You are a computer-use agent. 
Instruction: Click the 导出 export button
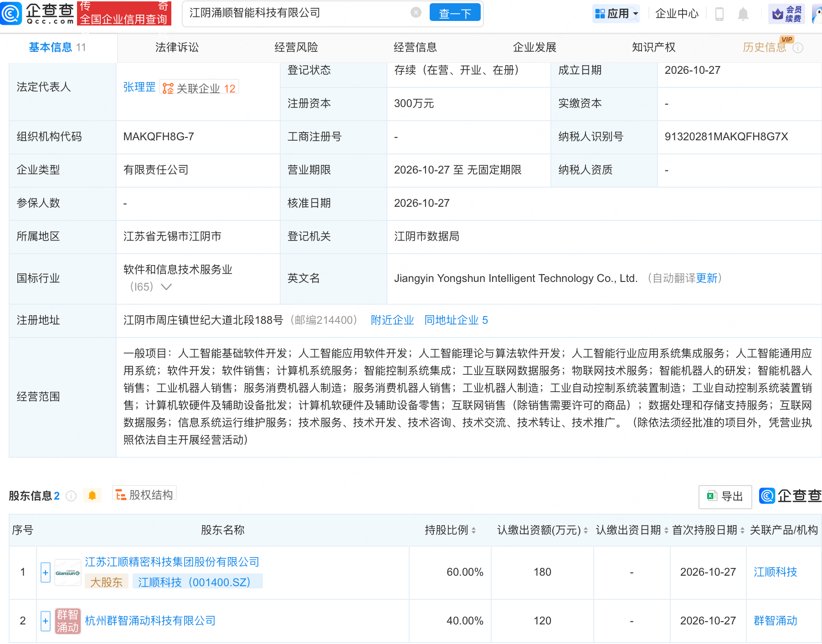pyautogui.click(x=725, y=496)
